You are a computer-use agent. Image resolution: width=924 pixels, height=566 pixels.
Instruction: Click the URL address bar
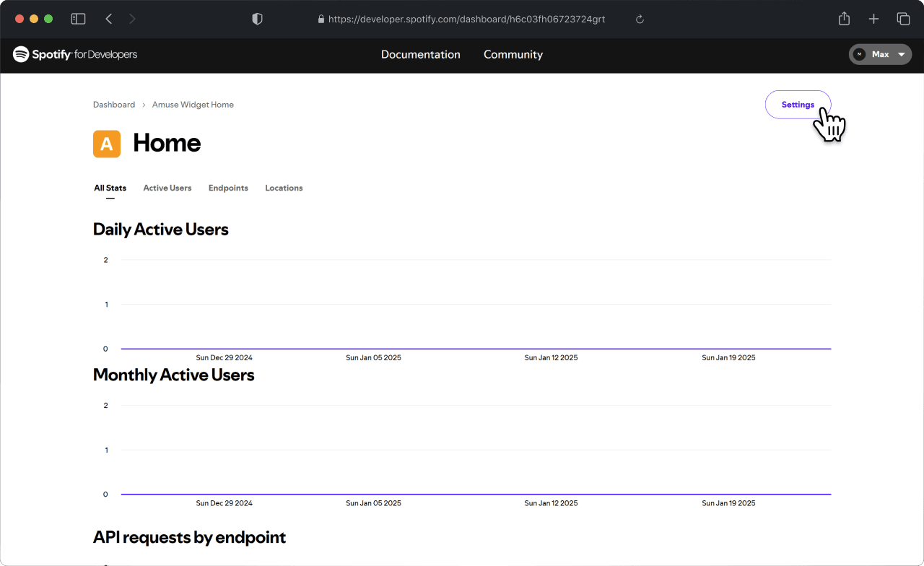462,19
